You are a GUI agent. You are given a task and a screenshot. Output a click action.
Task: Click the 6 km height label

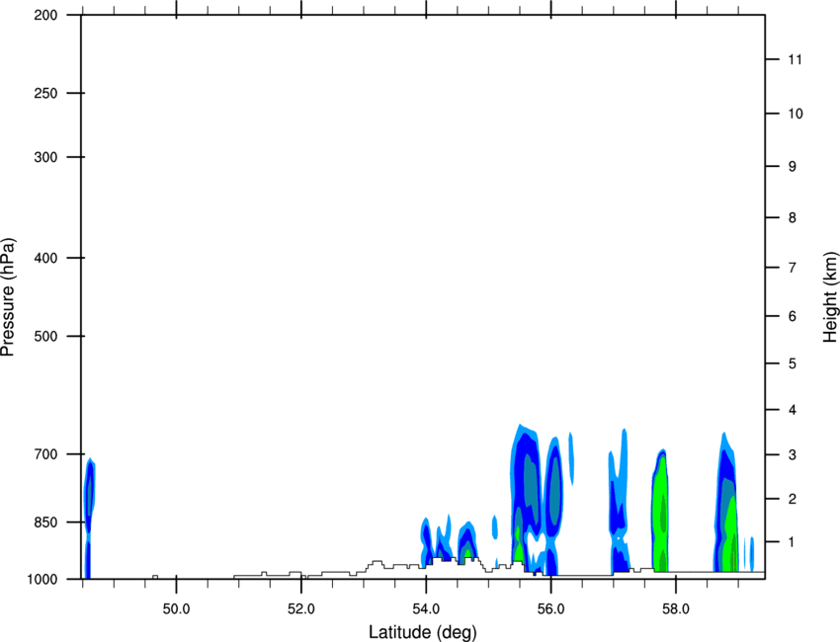[793, 316]
